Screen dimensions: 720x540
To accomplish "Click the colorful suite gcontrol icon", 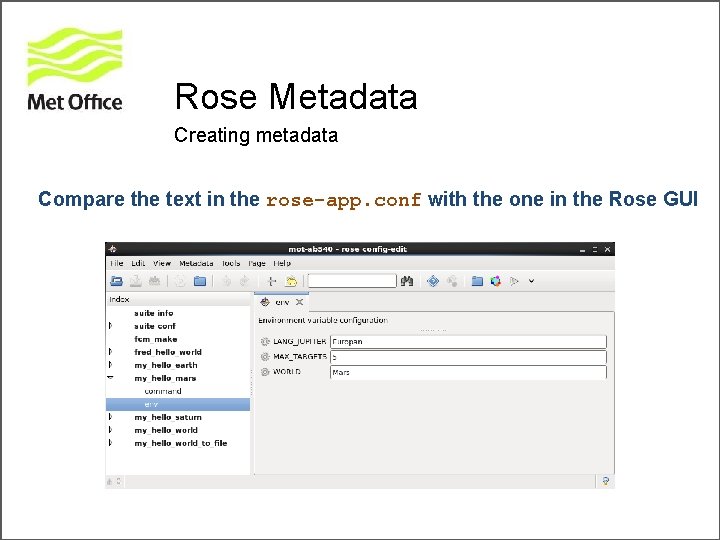I will coord(495,281).
